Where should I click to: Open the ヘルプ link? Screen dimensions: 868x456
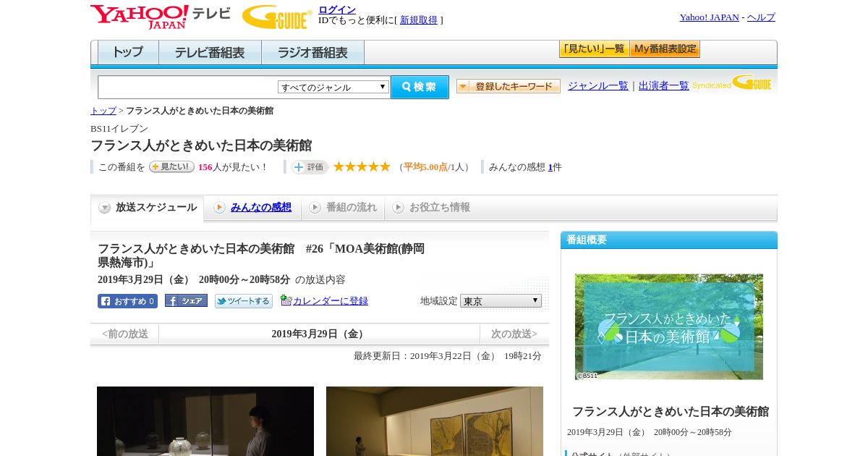[x=761, y=17]
